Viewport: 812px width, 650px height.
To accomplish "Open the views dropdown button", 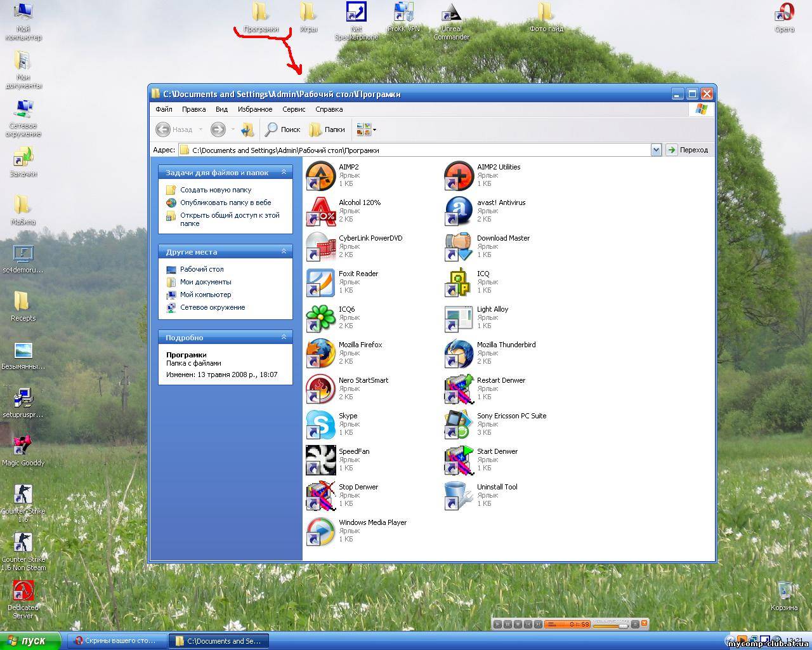I will (366, 129).
